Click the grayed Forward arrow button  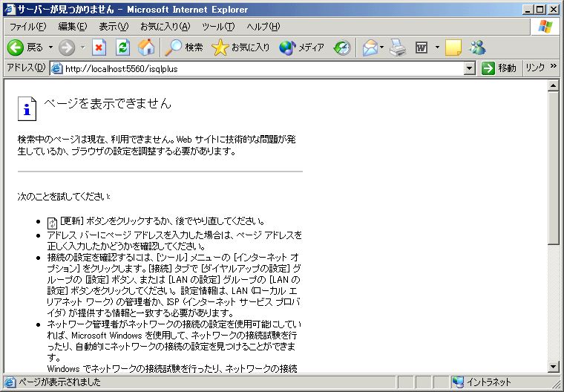(x=67, y=48)
